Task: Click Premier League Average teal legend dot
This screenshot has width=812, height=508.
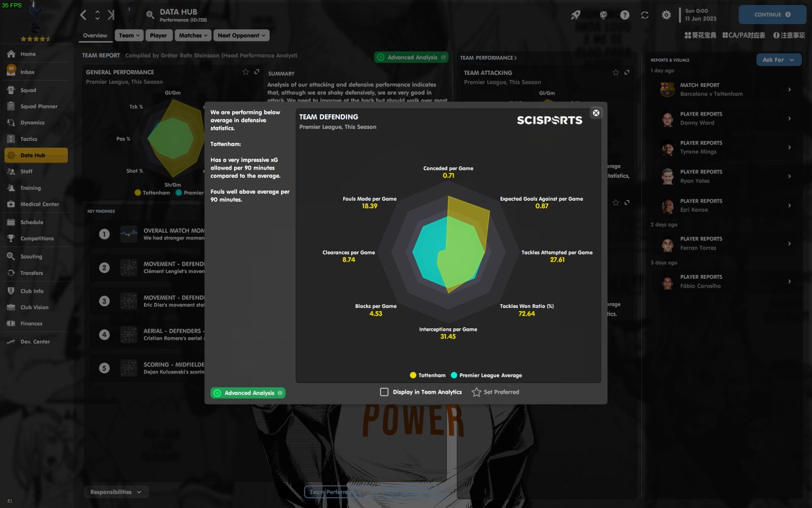Action: [454, 375]
